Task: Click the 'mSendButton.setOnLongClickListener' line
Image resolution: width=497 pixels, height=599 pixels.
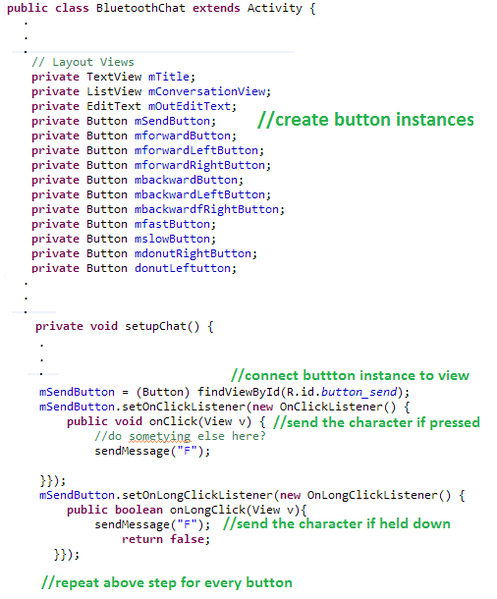Action: pos(252,495)
